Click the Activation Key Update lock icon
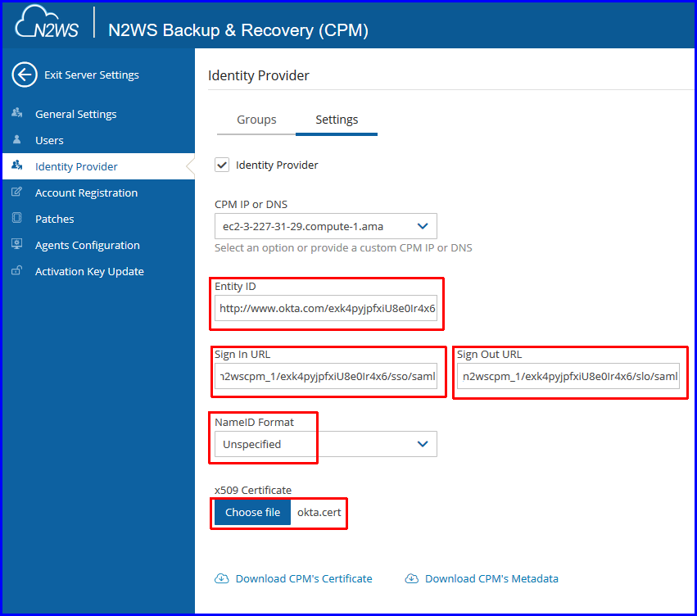The height and width of the screenshot is (616, 697). (x=17, y=270)
